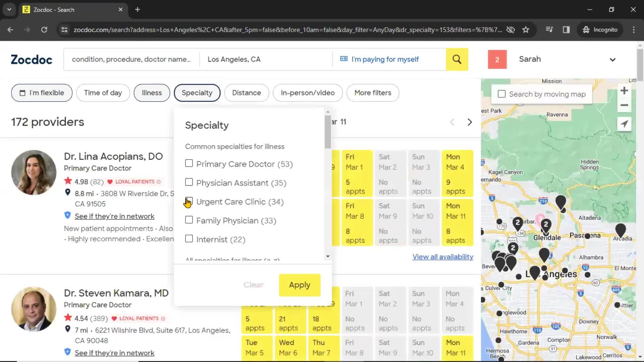Open the In-person/video filter
Viewport: 644px width, 362px height.
coord(308,93)
